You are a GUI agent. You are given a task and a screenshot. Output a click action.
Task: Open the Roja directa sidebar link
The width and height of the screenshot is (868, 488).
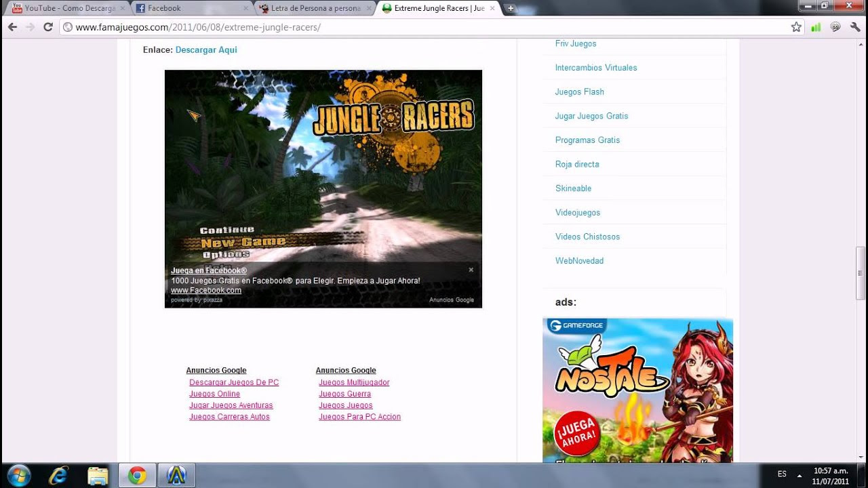click(577, 164)
